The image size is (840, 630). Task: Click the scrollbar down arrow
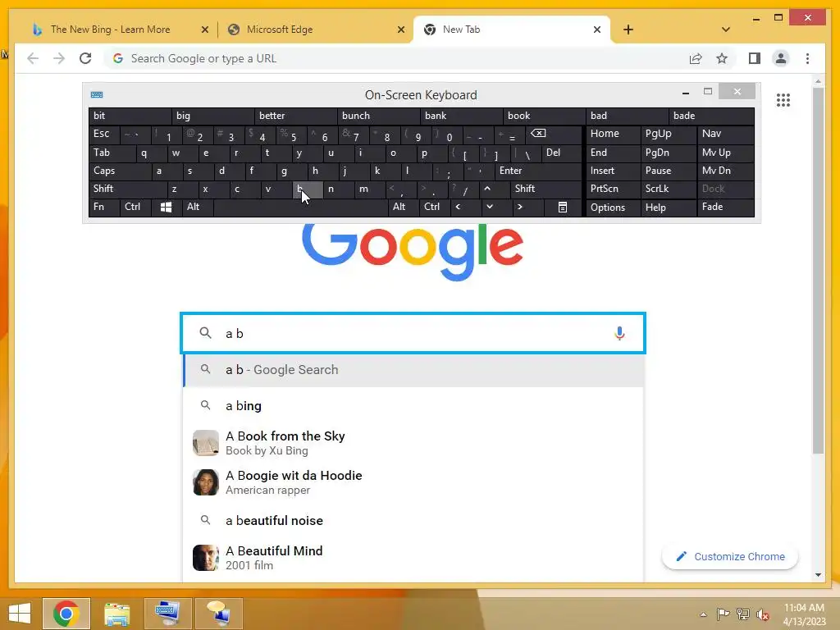818,575
